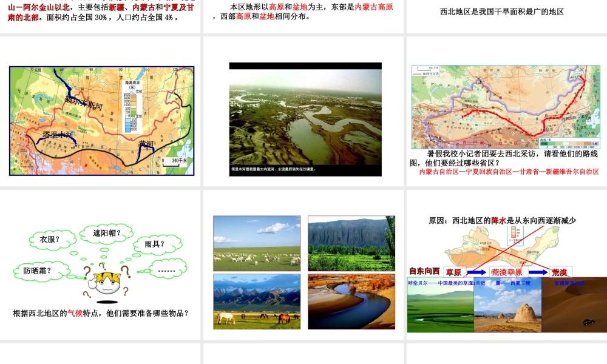Click the 塔里木河 river label on map
Screen dimensions: 607x364
58,135
